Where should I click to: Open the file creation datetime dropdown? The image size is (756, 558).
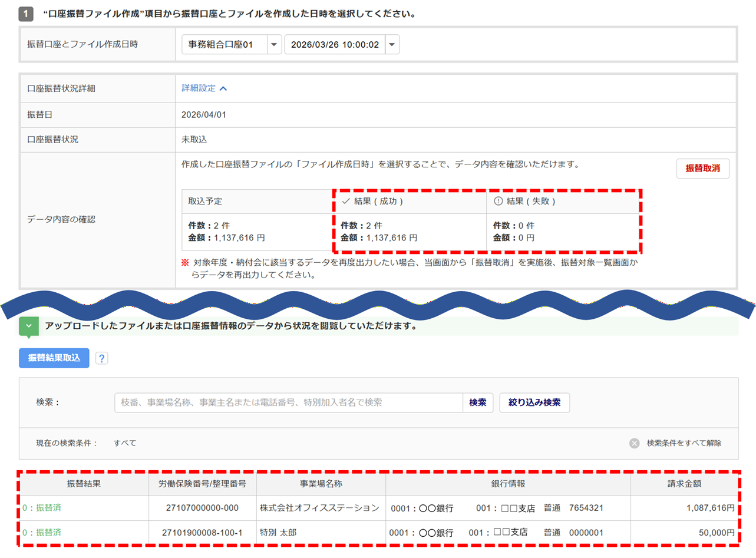(392, 45)
